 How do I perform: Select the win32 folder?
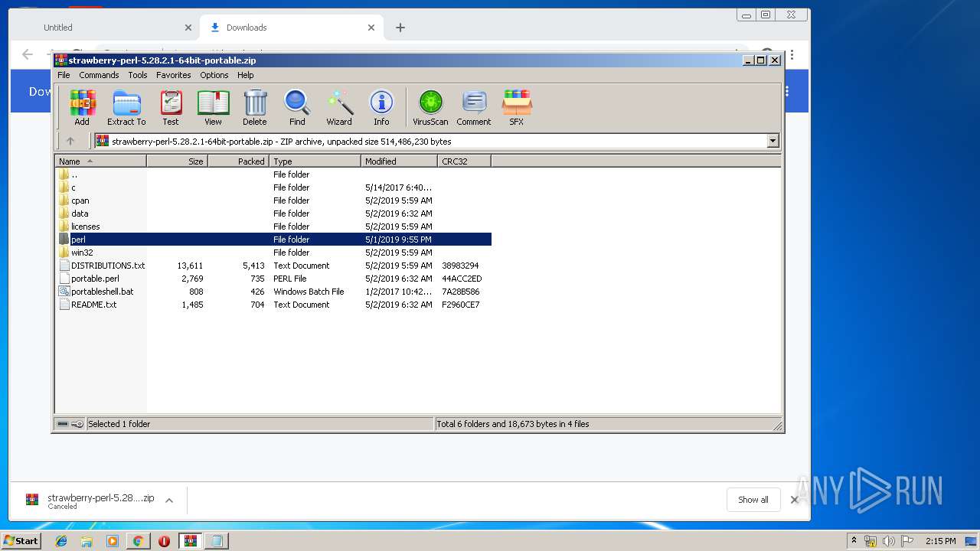pyautogui.click(x=82, y=253)
